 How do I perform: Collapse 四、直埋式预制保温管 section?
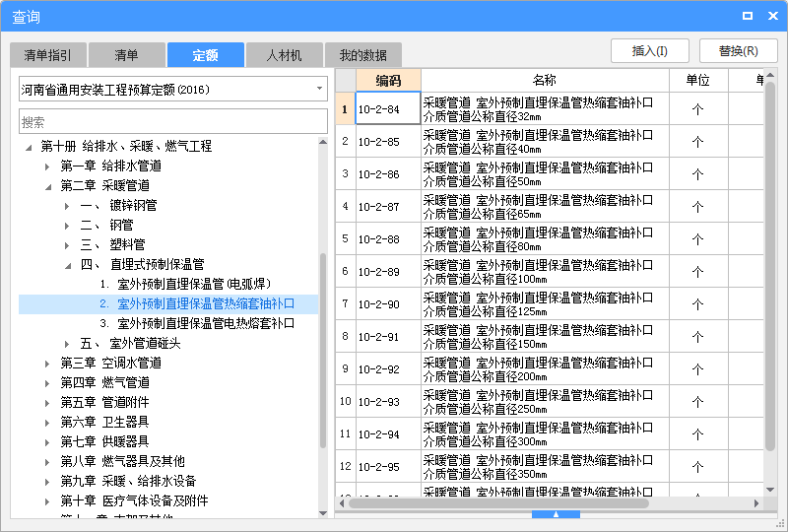point(67,265)
